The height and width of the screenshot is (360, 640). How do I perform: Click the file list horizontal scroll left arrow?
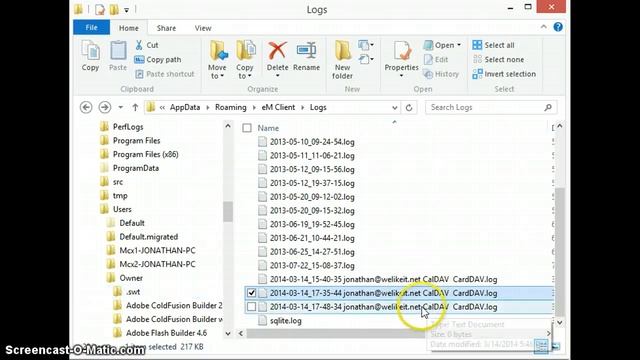241,333
